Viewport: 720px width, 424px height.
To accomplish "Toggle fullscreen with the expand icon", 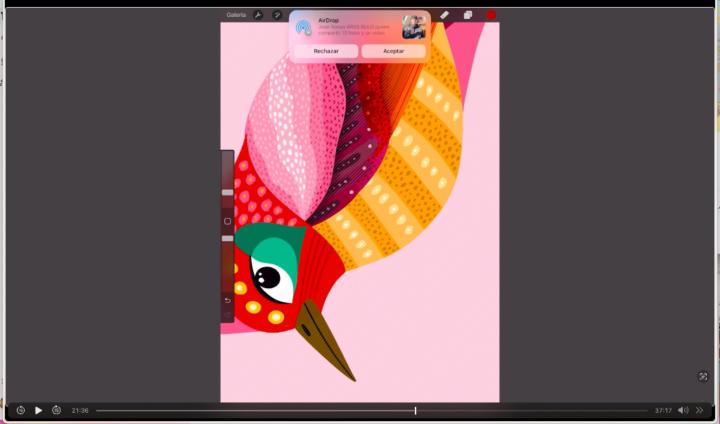I will click(x=703, y=376).
